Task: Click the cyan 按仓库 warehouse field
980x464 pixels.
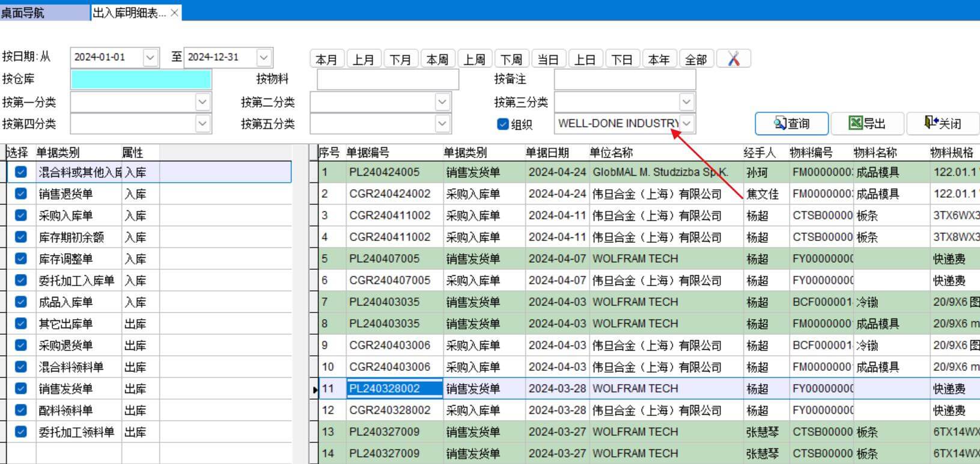Action: tap(141, 79)
